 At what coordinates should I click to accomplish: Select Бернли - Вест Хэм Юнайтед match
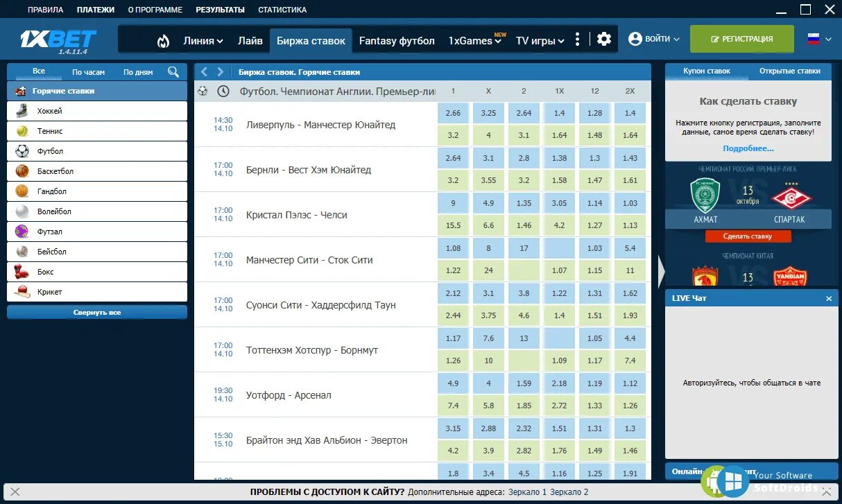click(x=309, y=170)
